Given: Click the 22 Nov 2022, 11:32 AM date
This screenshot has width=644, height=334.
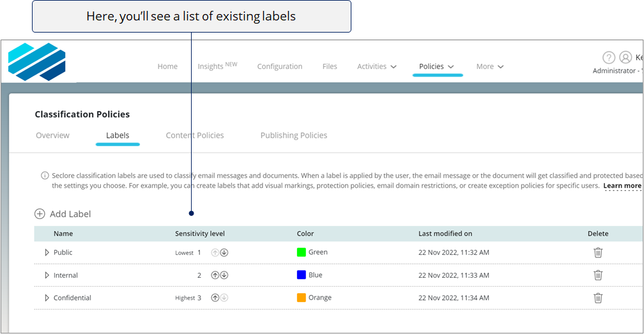Looking at the screenshot, I should pos(454,253).
